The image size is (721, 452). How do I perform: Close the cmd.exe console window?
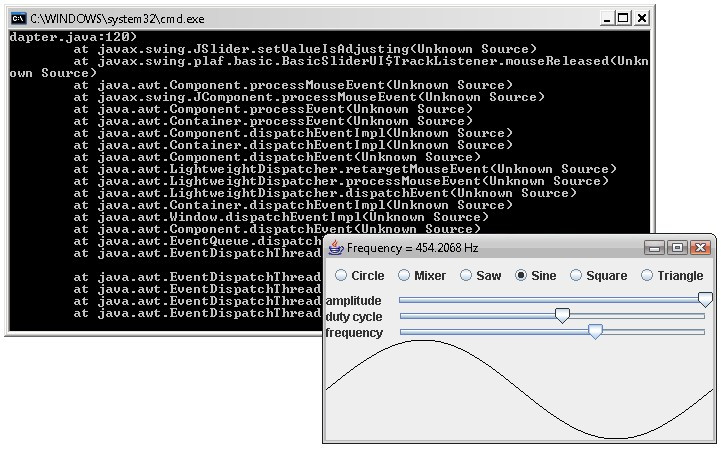642,18
